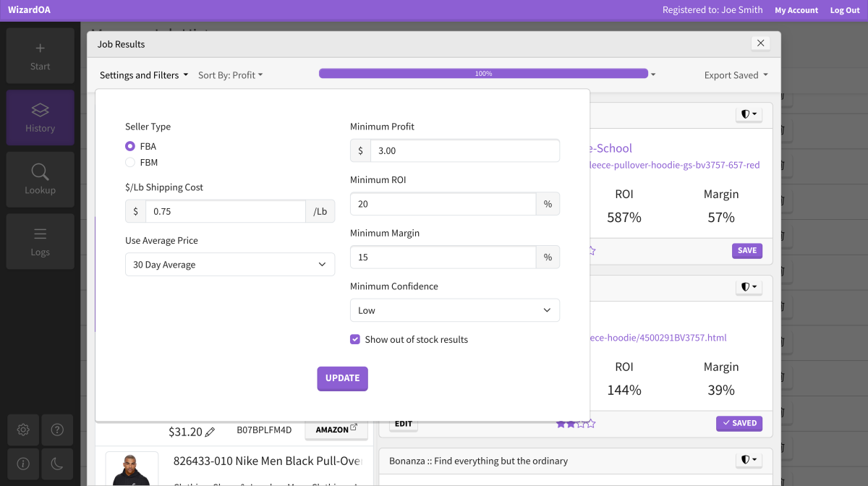Screen dimensions: 868x486
Task: Open the Settings and Filters menu
Action: click(x=143, y=75)
